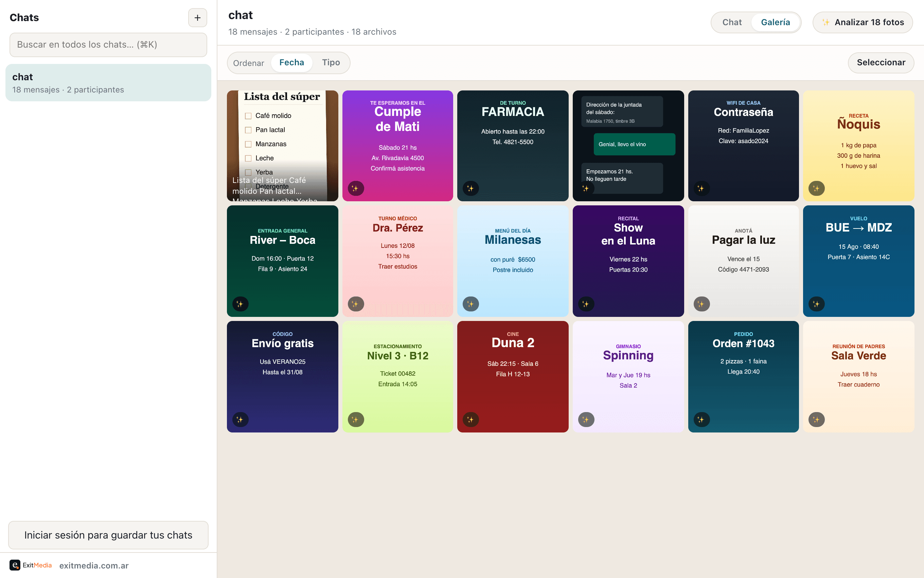Click the sparkle icon on the BUE → MDZ flight card

816,304
